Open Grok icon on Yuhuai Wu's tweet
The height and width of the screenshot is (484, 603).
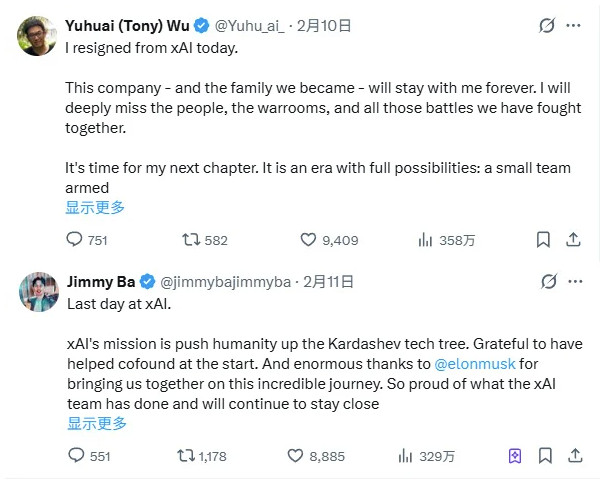[x=547, y=25]
